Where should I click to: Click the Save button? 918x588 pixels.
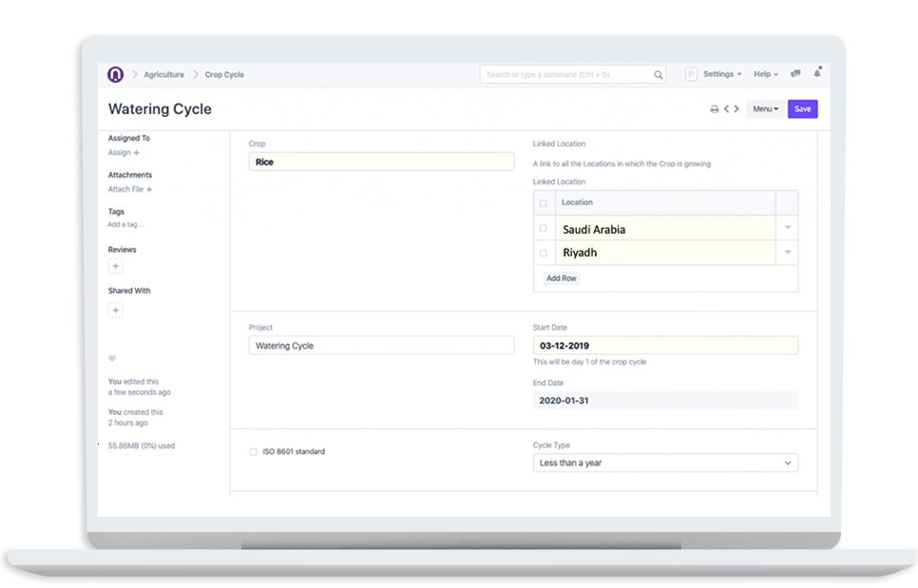point(803,109)
